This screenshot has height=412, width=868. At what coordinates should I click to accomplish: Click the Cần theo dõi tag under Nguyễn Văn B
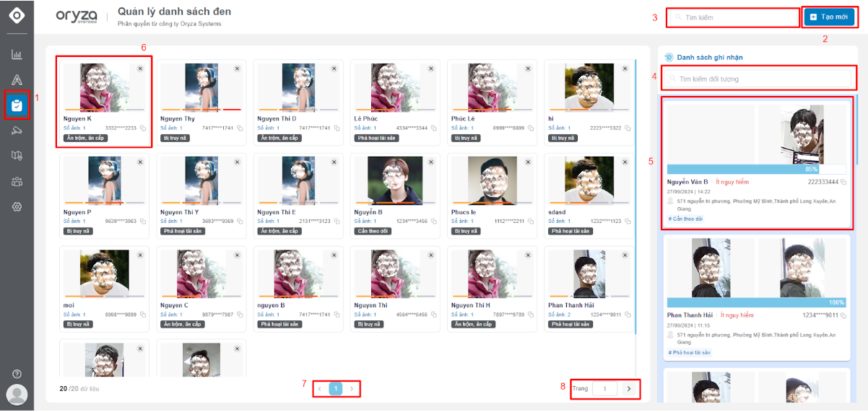[x=685, y=218]
